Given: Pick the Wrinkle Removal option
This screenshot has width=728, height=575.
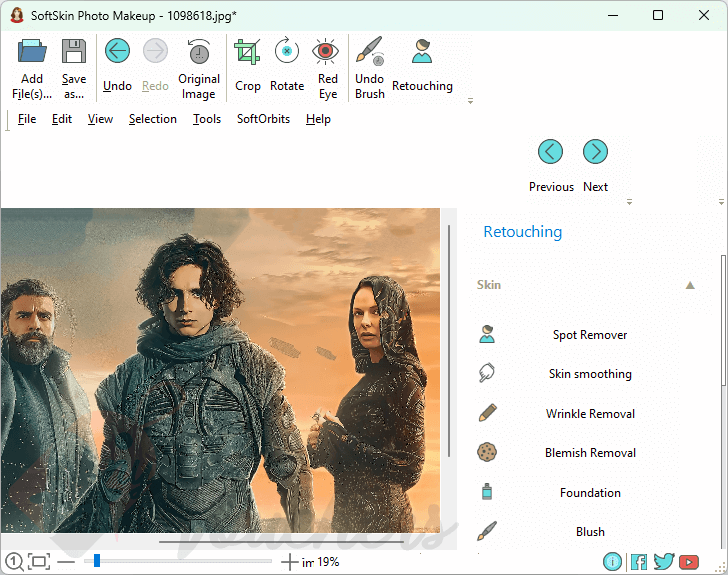Looking at the screenshot, I should click(x=589, y=414).
